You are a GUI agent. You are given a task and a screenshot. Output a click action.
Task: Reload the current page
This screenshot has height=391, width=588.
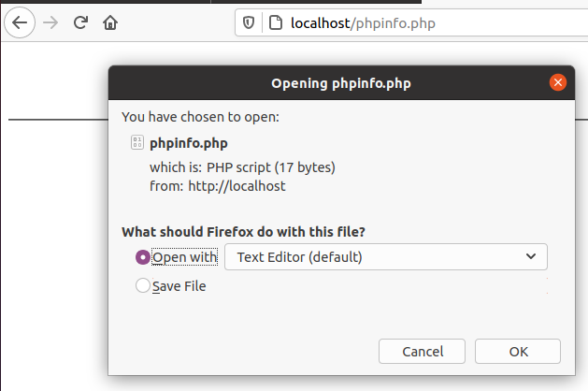click(80, 22)
